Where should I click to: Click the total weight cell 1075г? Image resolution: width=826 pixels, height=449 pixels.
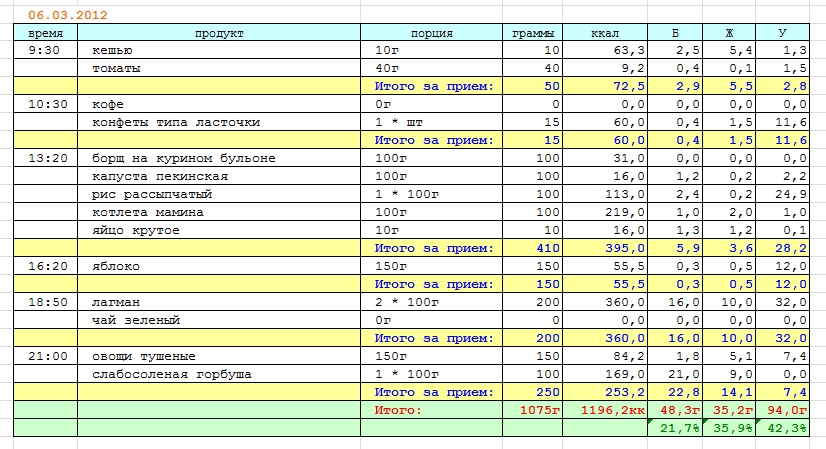[533, 410]
